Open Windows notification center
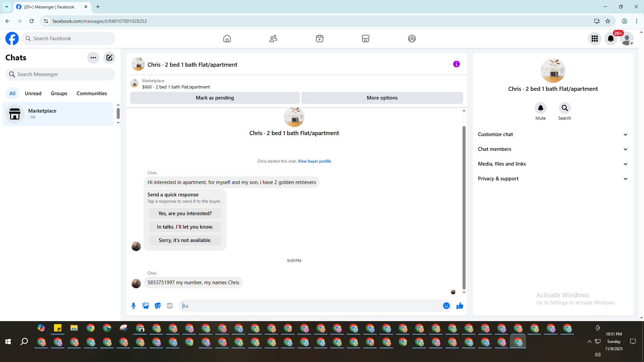644x362 pixels. (633, 342)
